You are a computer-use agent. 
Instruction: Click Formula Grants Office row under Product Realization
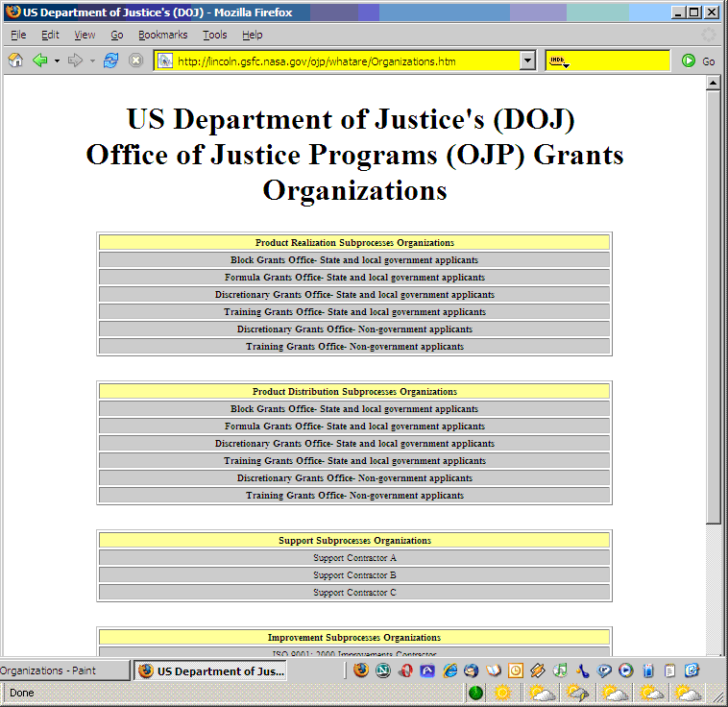point(354,278)
